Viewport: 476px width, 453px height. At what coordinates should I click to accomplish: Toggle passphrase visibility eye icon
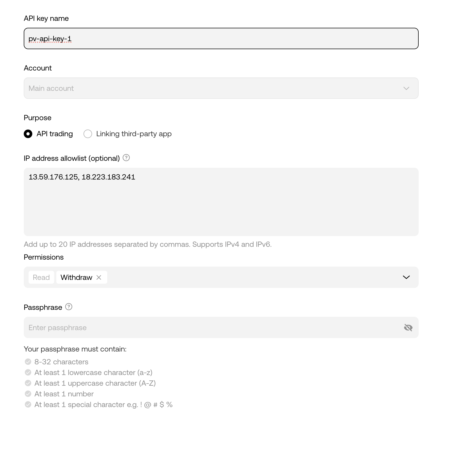pyautogui.click(x=408, y=327)
